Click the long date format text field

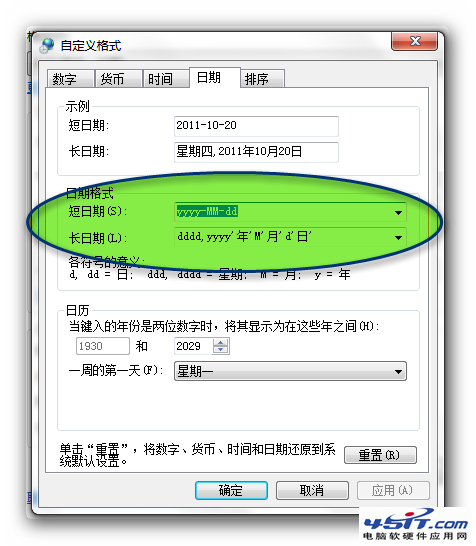pos(283,237)
